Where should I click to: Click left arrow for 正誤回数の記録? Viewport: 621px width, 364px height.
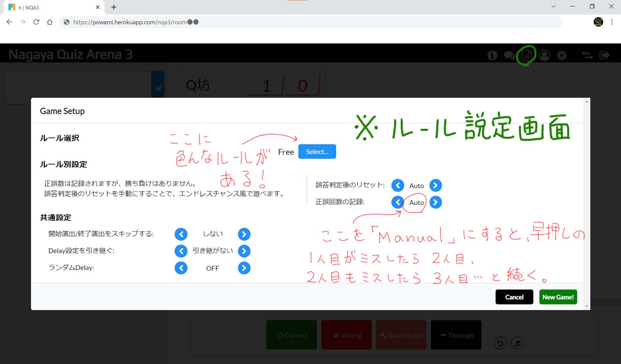pyautogui.click(x=397, y=202)
